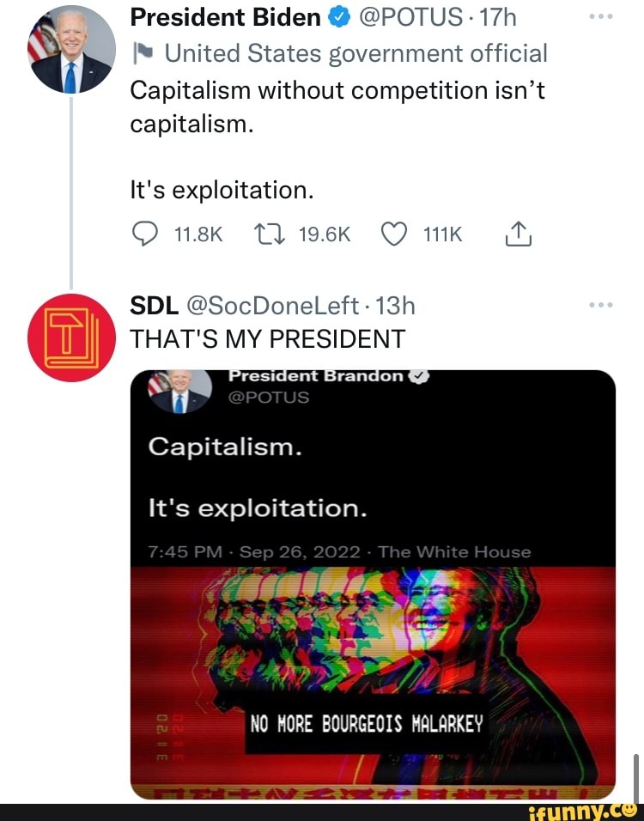View the 11.8K replies count
Screen dimensions: 644x821
pyautogui.click(x=199, y=233)
